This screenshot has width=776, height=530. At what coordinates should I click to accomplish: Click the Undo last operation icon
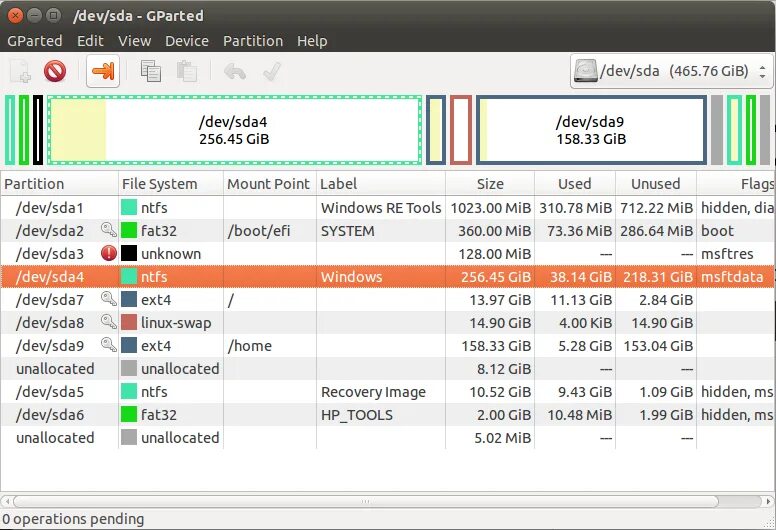235,71
